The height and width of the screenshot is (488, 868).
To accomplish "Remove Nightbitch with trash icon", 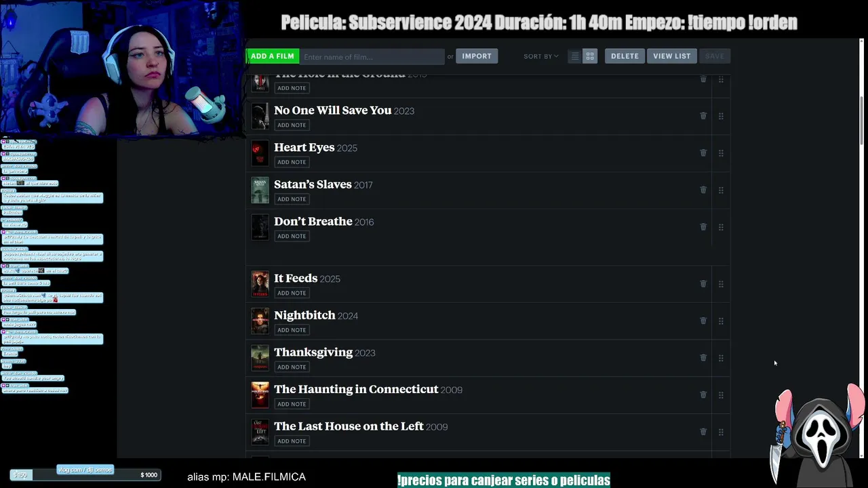I will click(703, 321).
